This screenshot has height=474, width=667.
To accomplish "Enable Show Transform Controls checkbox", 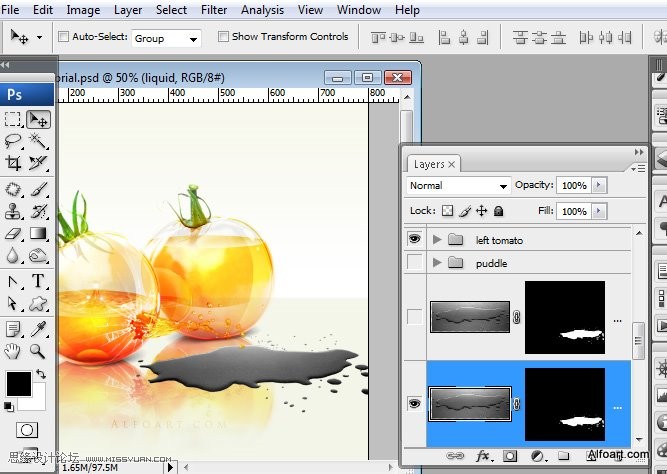I will pyautogui.click(x=222, y=37).
